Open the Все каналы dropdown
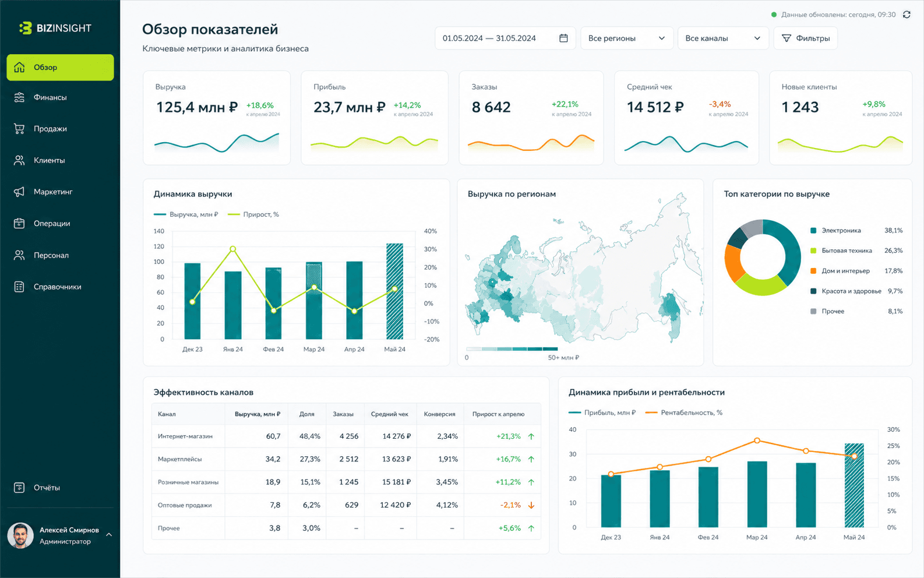924x578 pixels. point(724,38)
